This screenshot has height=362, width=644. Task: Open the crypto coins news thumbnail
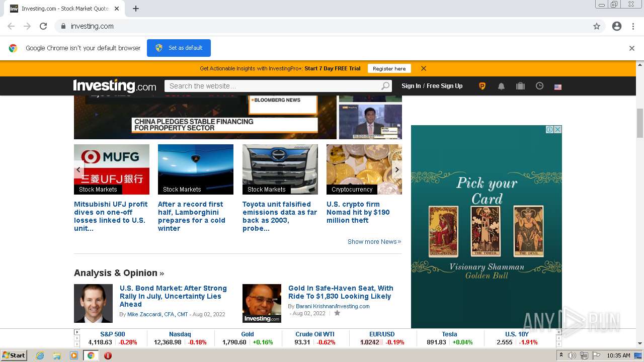pos(364,169)
